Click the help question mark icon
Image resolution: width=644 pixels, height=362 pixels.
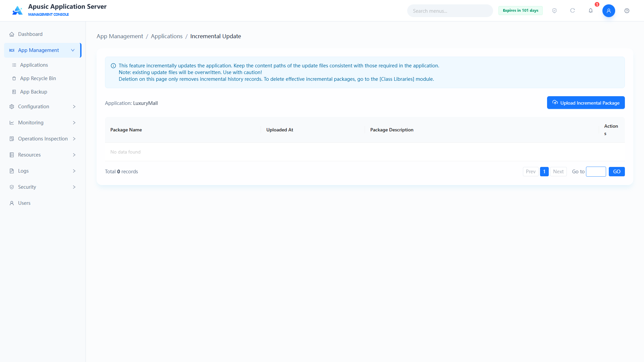pyautogui.click(x=627, y=11)
